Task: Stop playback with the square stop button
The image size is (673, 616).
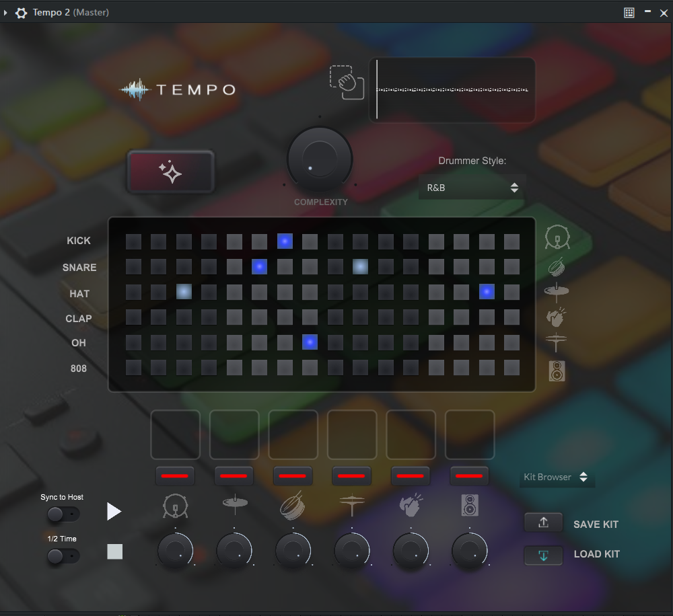Action: click(x=114, y=551)
